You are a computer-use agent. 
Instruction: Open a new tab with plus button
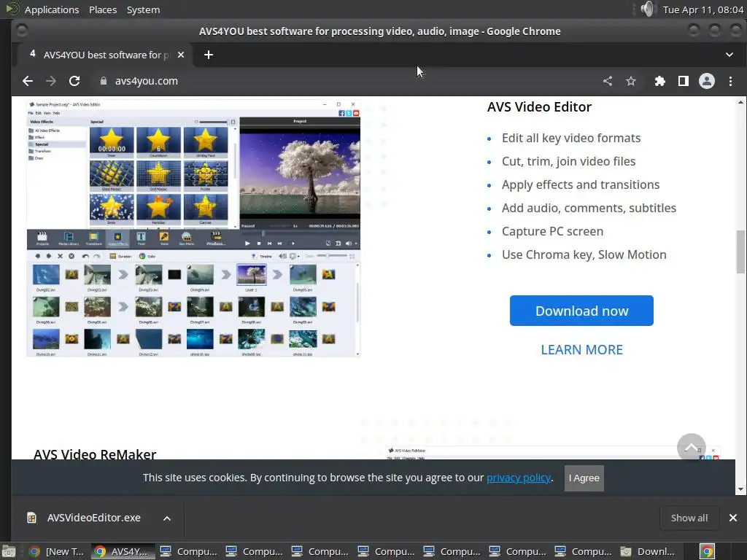coord(208,55)
